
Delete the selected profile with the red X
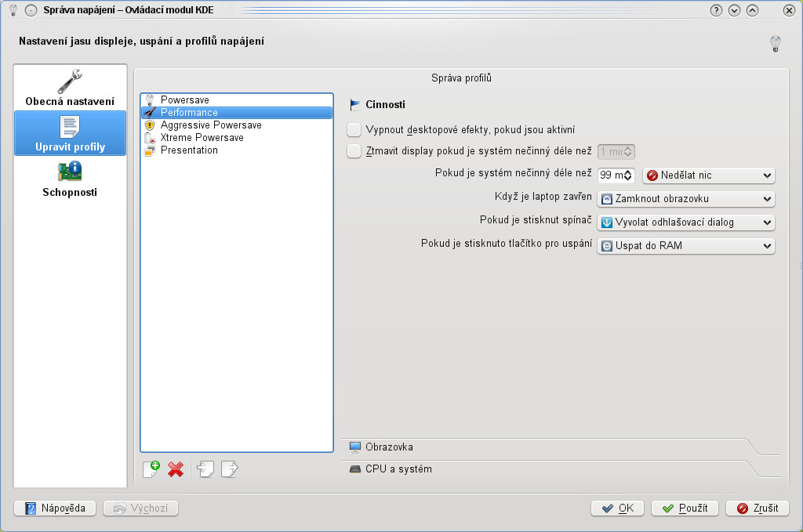[176, 469]
